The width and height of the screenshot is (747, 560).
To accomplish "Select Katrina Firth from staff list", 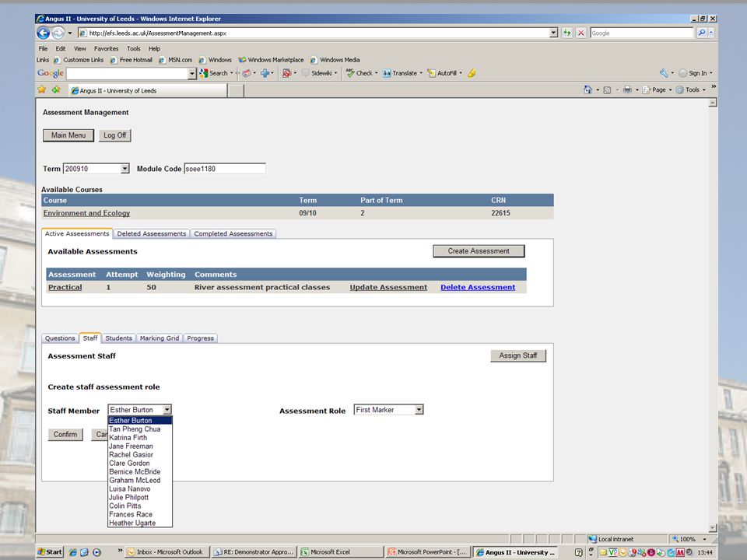I will pyautogui.click(x=139, y=438).
